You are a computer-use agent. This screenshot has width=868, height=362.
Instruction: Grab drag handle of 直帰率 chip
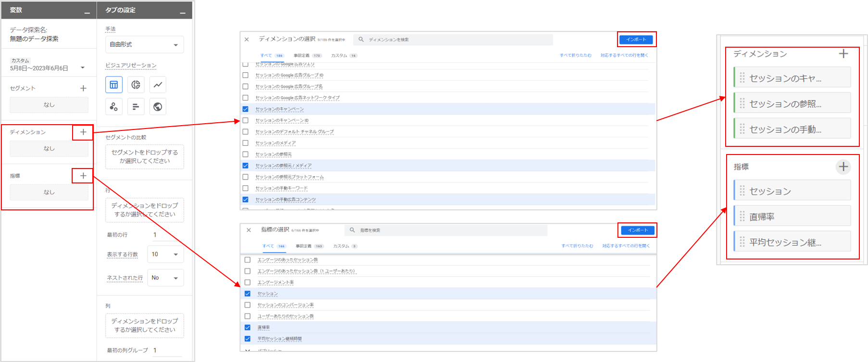(742, 217)
